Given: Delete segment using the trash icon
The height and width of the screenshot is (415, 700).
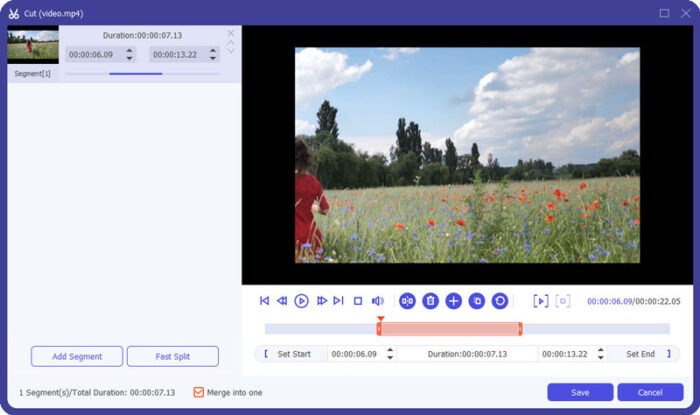Looking at the screenshot, I should pyautogui.click(x=430, y=300).
